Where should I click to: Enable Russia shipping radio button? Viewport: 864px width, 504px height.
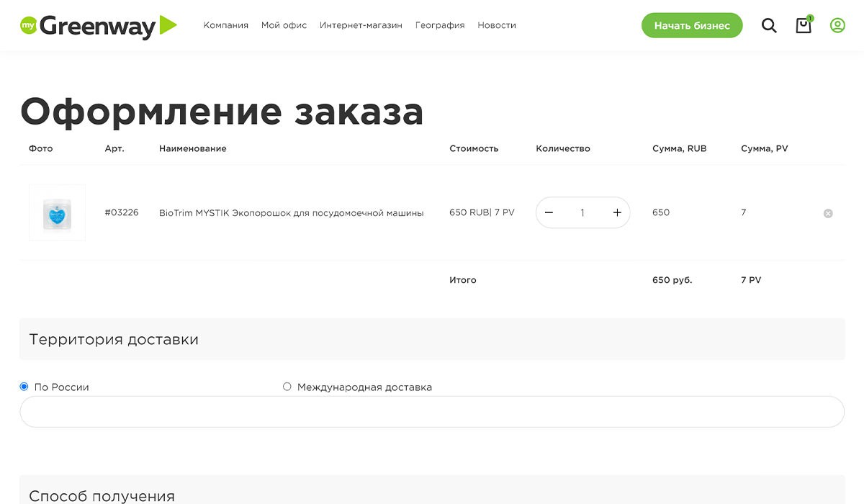click(24, 386)
